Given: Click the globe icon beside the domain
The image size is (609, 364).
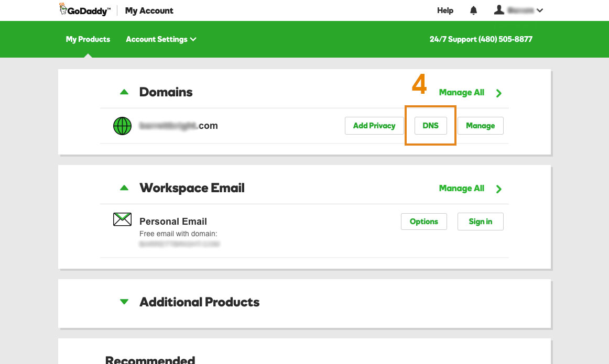Looking at the screenshot, I should click(122, 126).
